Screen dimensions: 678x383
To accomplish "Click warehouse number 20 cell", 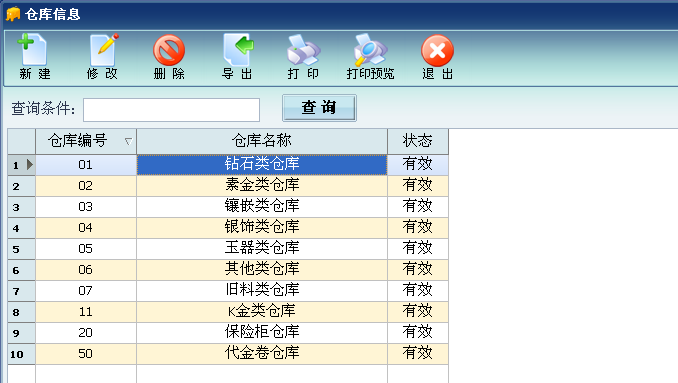I will 86,333.
